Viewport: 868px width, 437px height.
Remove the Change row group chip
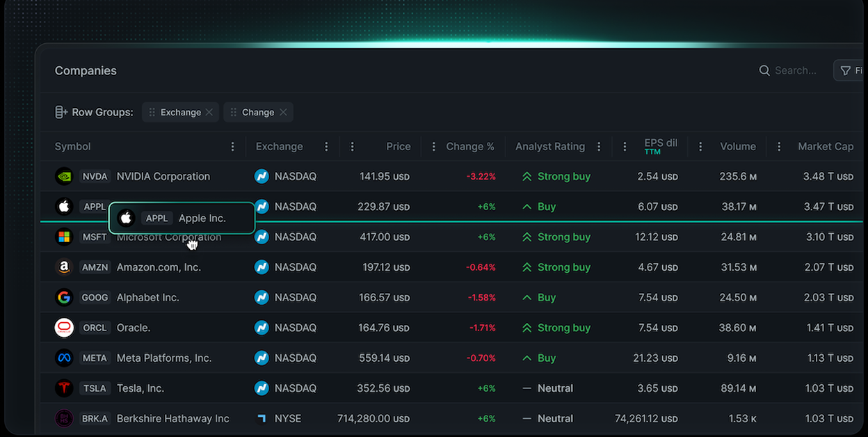pyautogui.click(x=283, y=112)
